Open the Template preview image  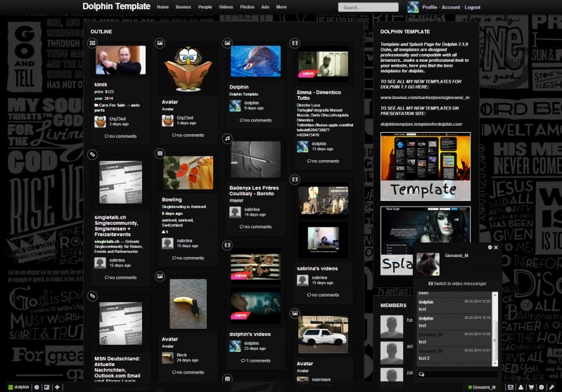click(426, 166)
